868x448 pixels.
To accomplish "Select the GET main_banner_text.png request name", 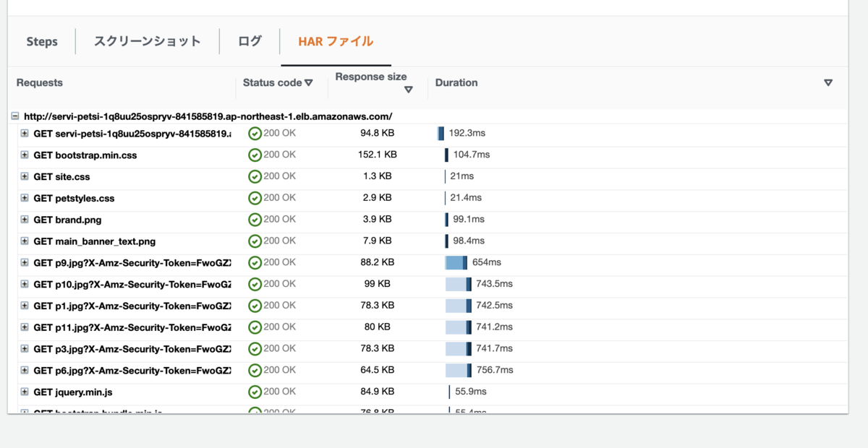I will [x=95, y=241].
